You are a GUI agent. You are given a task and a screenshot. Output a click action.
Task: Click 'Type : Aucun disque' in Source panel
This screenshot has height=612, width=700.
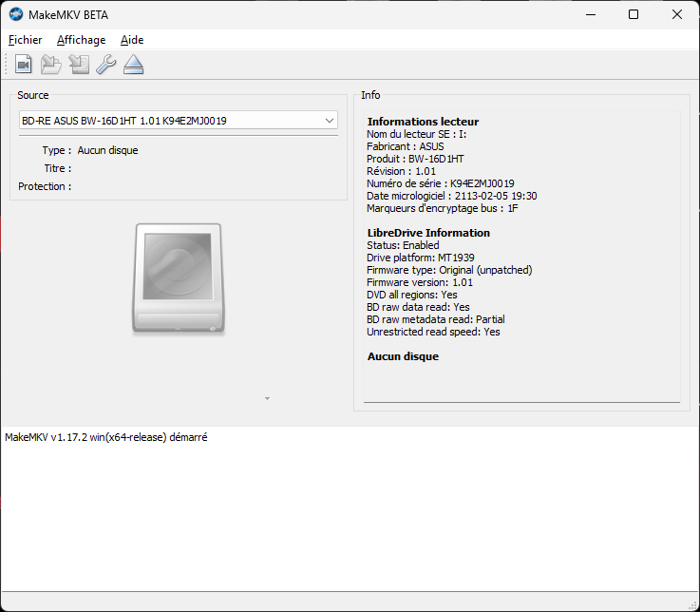point(90,150)
